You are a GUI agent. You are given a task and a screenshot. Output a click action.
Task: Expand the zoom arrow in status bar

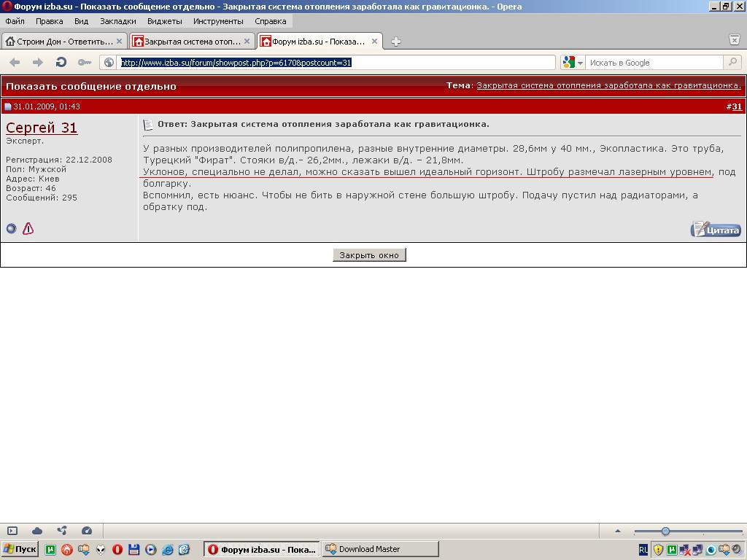[x=618, y=531]
